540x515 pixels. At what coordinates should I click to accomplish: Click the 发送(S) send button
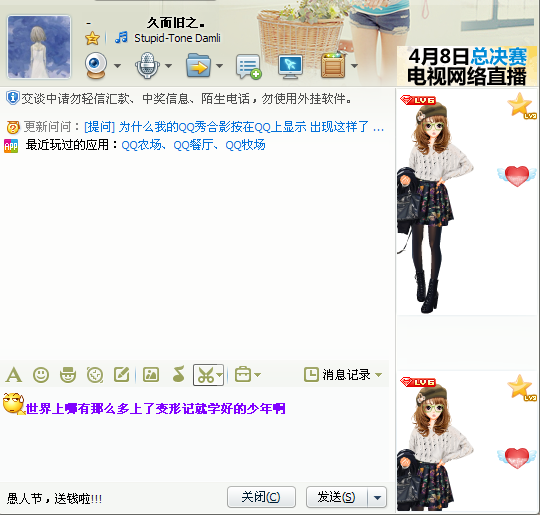pos(337,497)
